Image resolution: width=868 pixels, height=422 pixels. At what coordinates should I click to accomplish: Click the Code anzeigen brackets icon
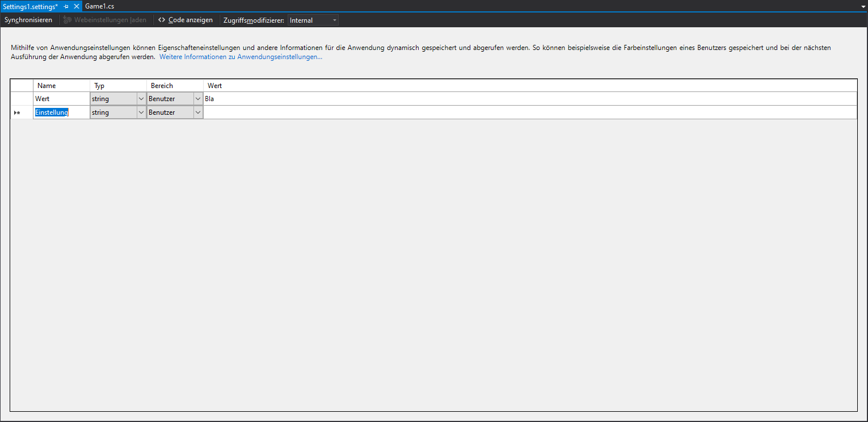coord(162,20)
